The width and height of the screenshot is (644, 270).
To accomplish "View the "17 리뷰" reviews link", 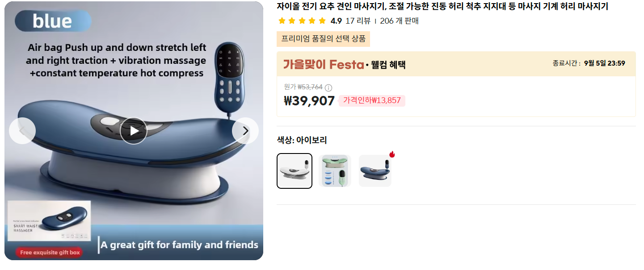I will click(357, 21).
